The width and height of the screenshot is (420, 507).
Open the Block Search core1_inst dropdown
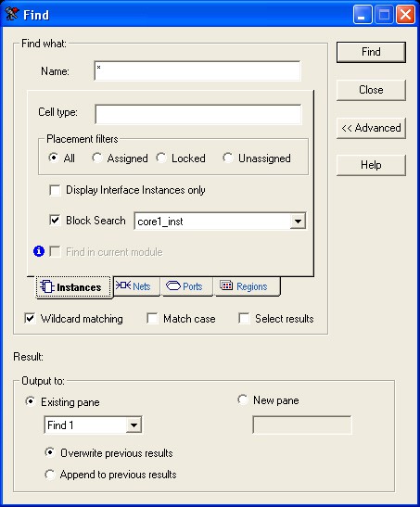[x=298, y=222]
